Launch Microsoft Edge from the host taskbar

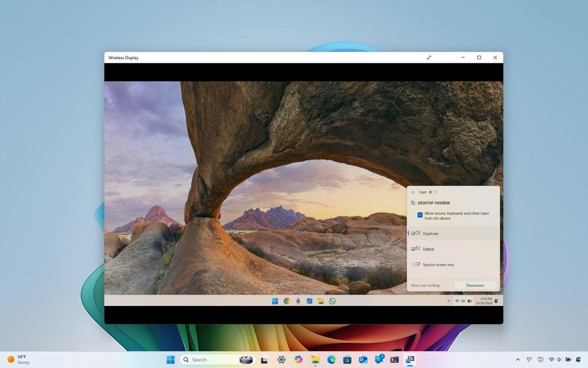330,359
